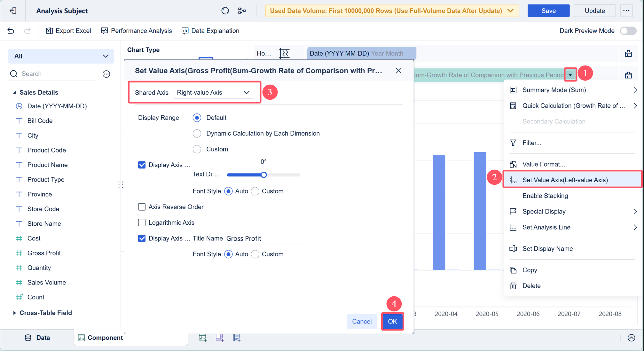This screenshot has width=644, height=351.
Task: Choose Copy from the context menu
Action: 572,270
